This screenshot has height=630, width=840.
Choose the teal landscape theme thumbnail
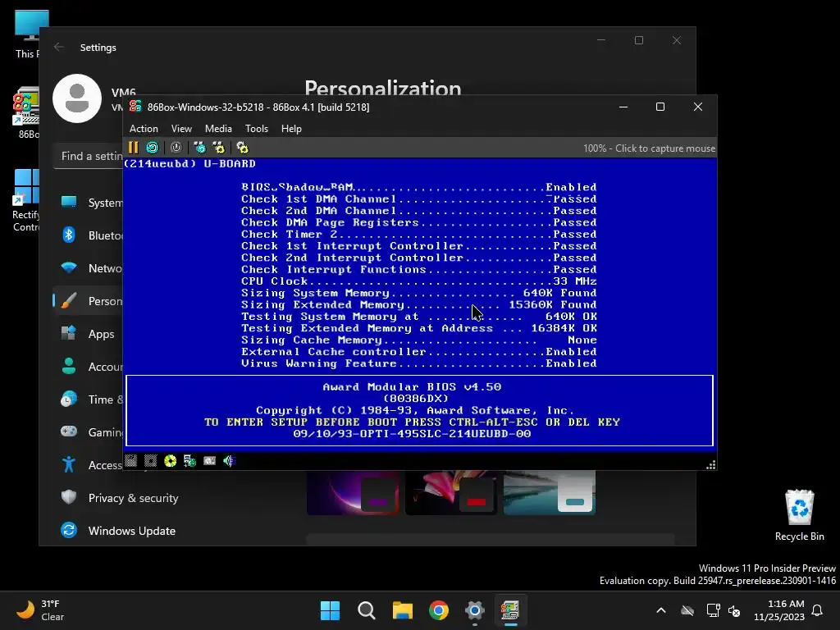[550, 492]
